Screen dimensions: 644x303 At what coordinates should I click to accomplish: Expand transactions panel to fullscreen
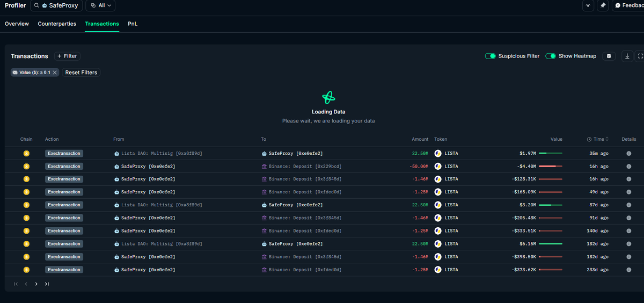(640, 56)
